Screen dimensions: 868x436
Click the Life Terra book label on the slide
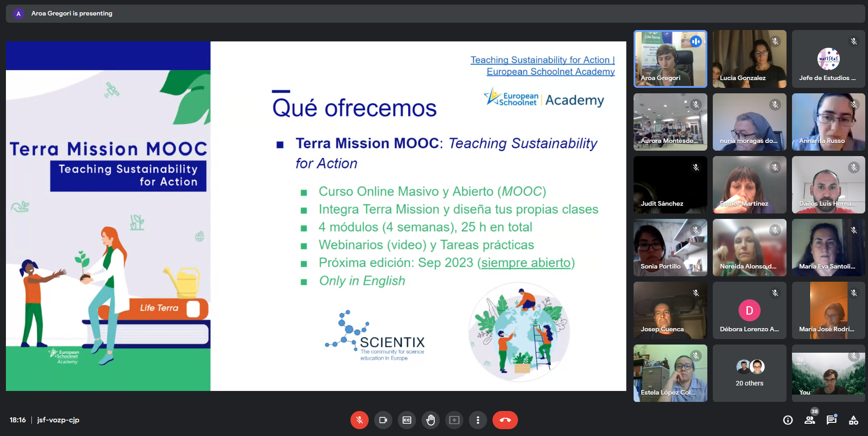pyautogui.click(x=159, y=308)
